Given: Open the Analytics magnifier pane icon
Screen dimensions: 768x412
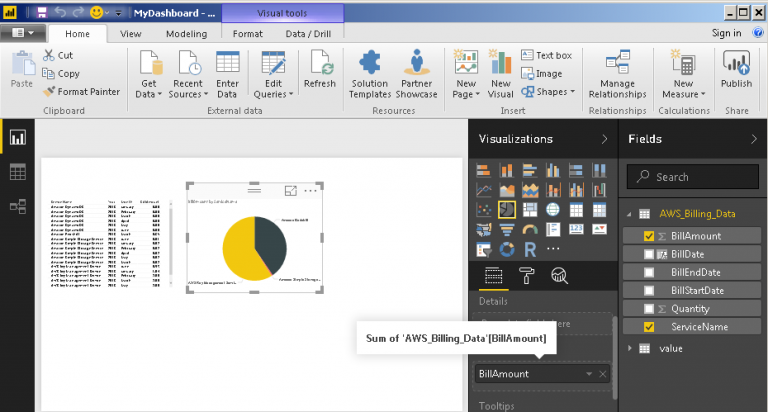Looking at the screenshot, I should tap(559, 276).
